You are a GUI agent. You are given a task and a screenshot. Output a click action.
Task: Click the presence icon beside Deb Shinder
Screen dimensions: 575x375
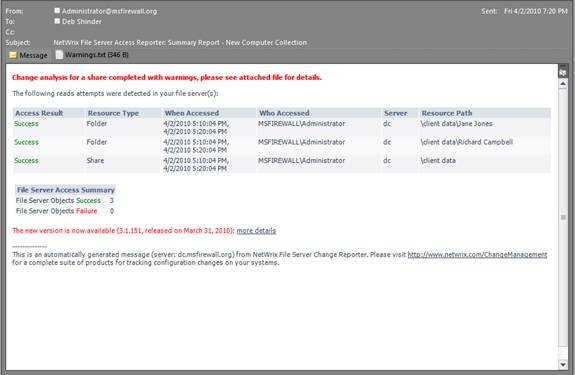[x=57, y=21]
